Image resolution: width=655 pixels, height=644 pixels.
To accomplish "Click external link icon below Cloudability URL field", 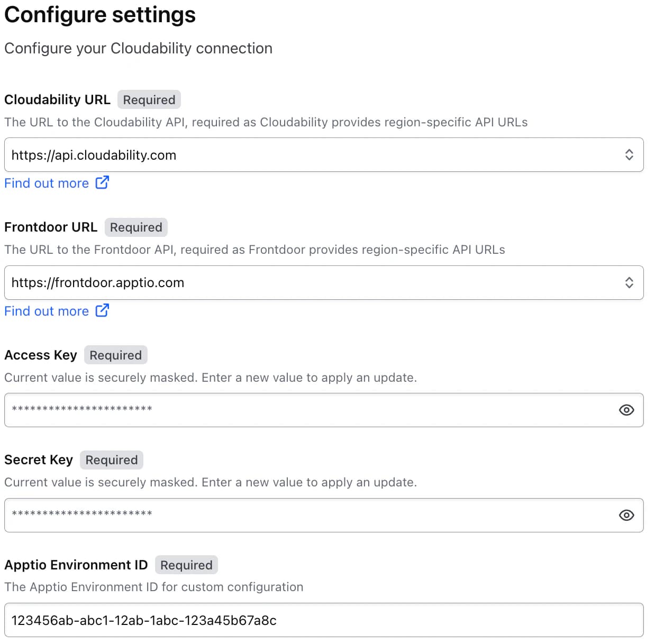I will [102, 182].
